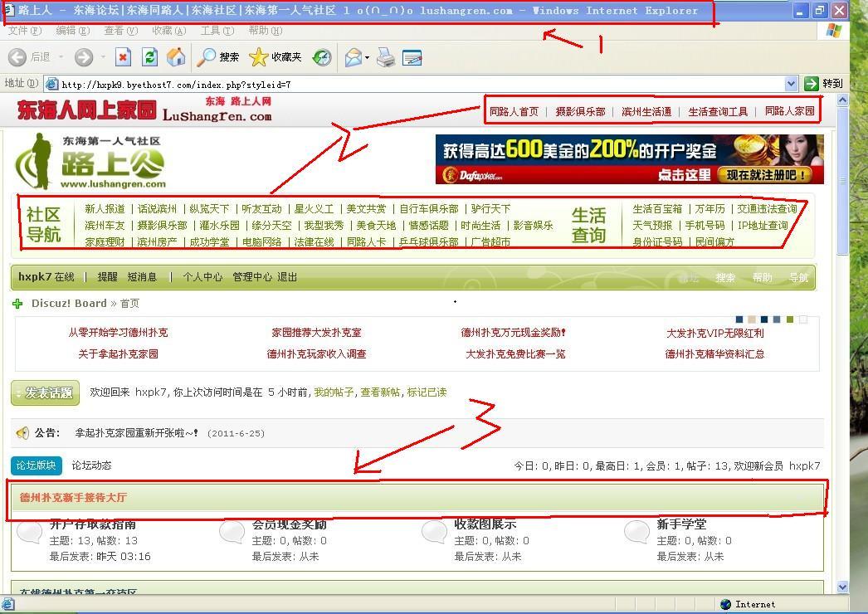Print the page with printer icon
The image size is (868, 614).
pos(386,57)
